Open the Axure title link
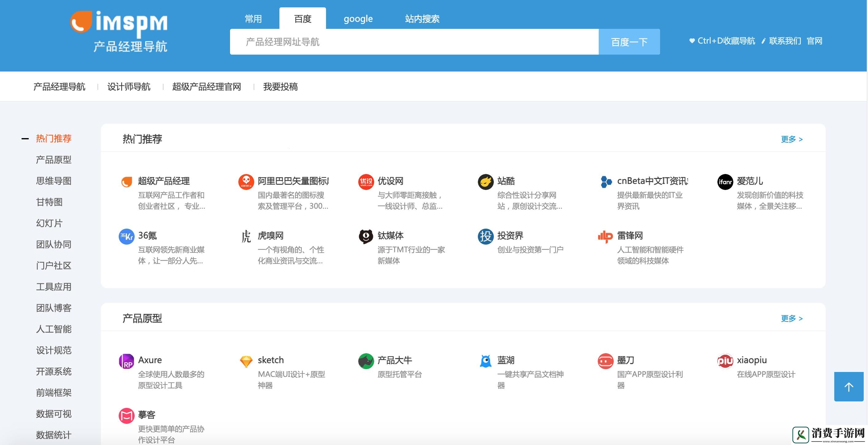 [x=150, y=360]
